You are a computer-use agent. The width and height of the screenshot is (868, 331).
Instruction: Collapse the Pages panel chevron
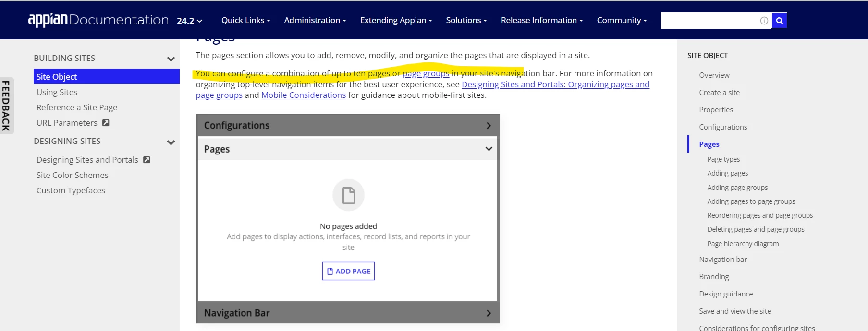pos(489,149)
